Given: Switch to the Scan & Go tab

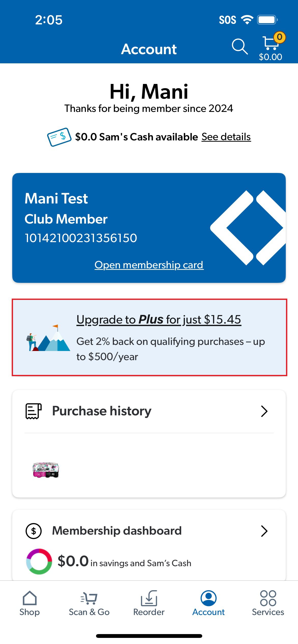Looking at the screenshot, I should [x=89, y=603].
